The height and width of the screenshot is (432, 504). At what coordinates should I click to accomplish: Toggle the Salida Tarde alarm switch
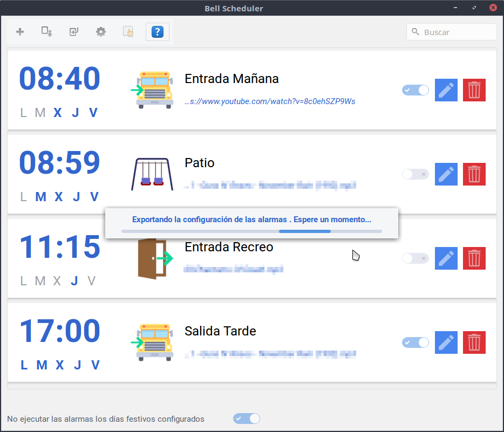pos(415,342)
